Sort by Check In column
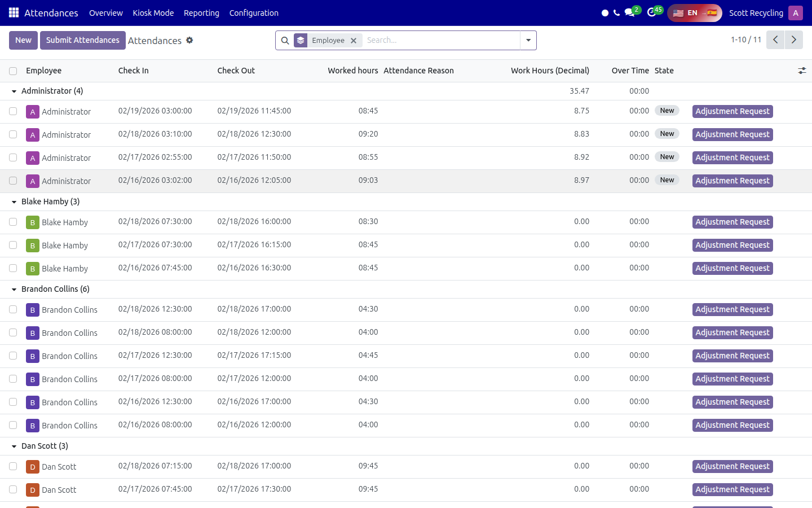812x508 pixels. point(134,71)
